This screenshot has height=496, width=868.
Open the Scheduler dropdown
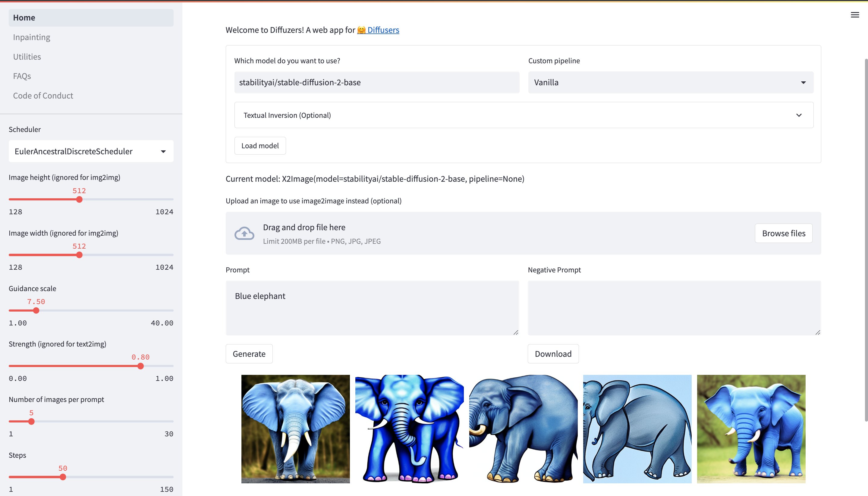click(x=91, y=151)
